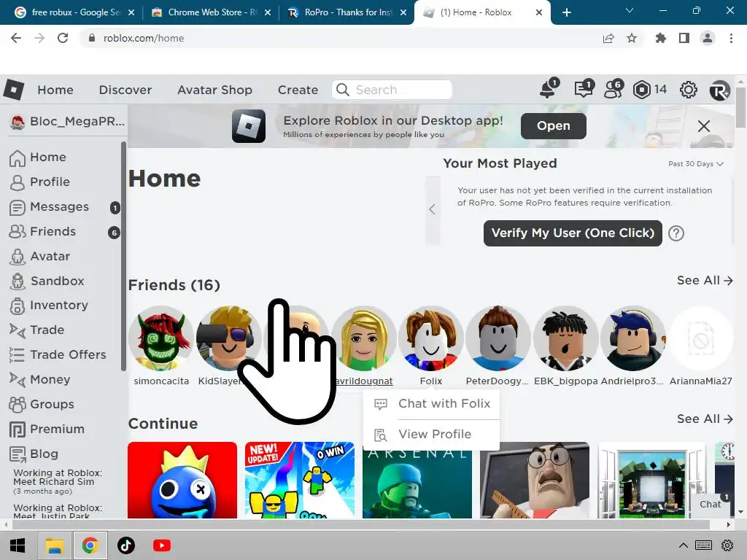Dismiss the desktop app banner
The image size is (747, 560).
click(x=704, y=126)
